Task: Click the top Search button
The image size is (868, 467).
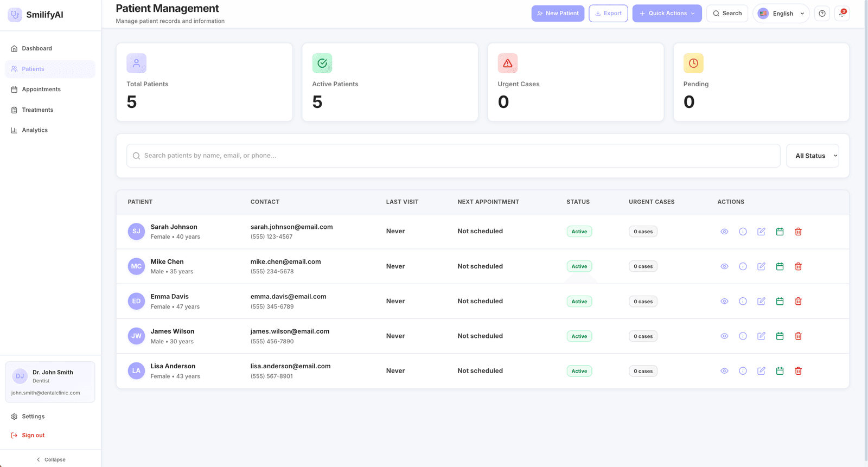Action: point(727,14)
